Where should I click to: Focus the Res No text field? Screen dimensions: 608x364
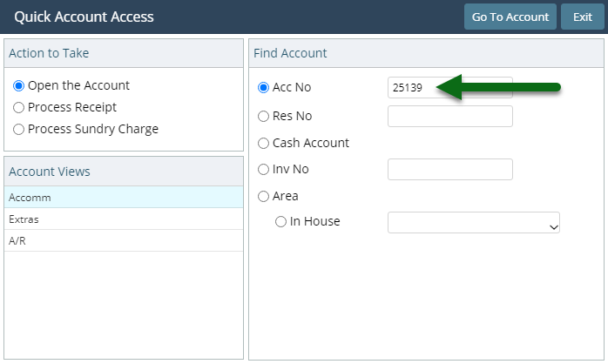tap(449, 117)
